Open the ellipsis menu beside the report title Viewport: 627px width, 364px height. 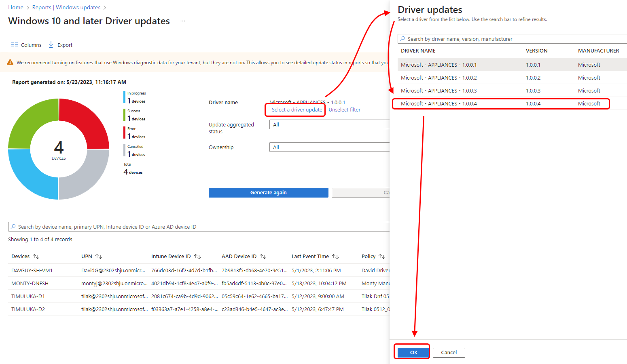click(183, 21)
